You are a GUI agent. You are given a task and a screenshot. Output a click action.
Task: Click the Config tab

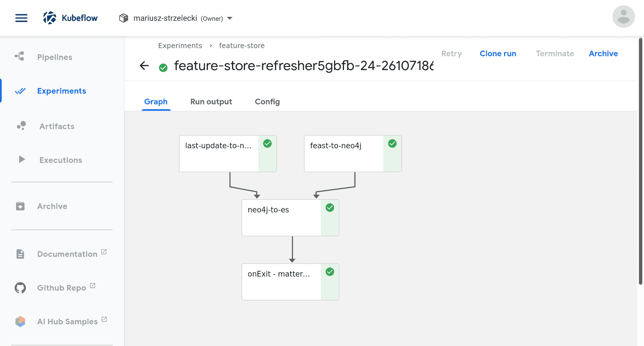(x=267, y=102)
